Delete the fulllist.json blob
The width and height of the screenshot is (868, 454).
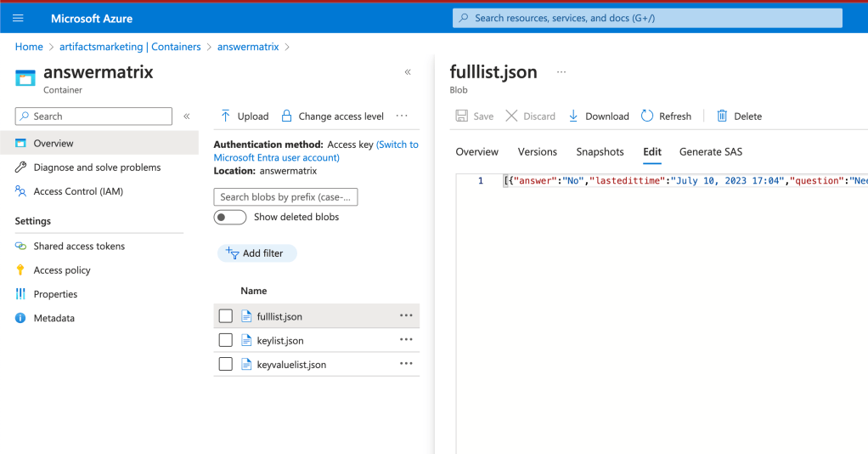[x=740, y=116]
